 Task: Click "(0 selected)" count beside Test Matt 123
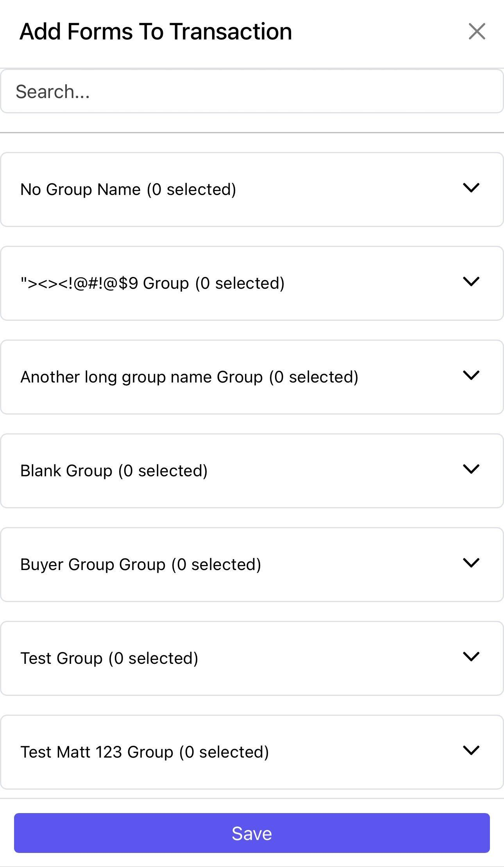pos(224,752)
